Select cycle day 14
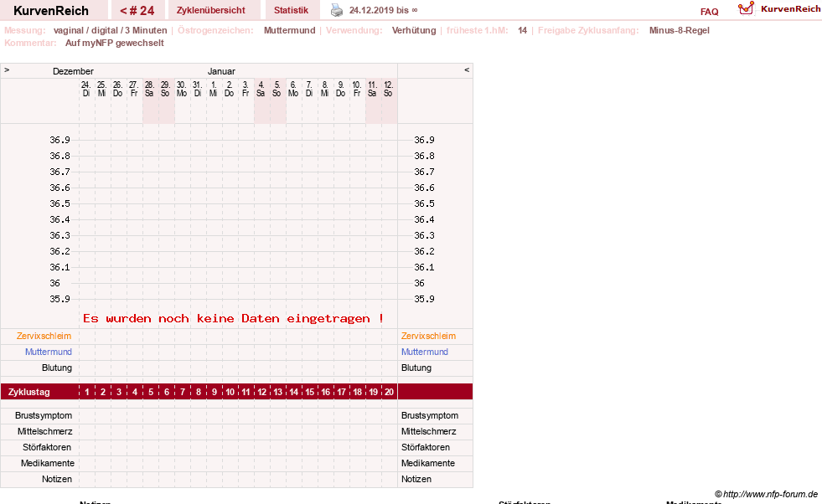Screen dimensions: 822x504 294,392
